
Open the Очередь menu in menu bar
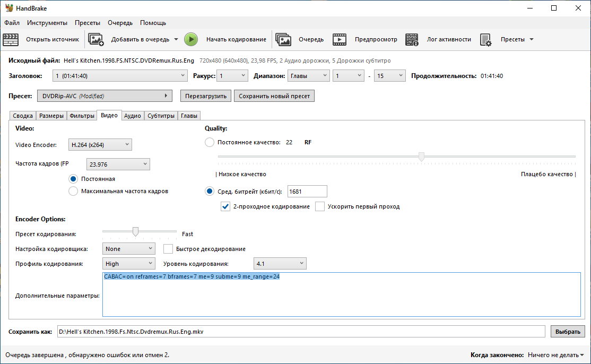click(120, 23)
